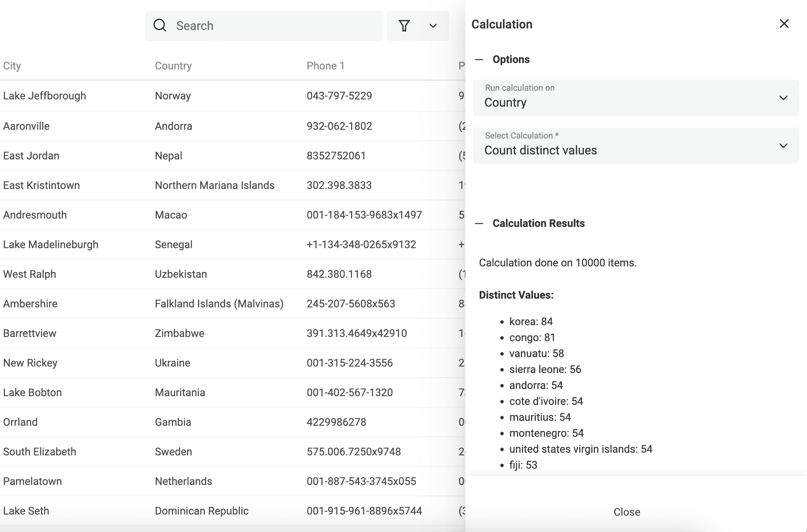Click the Dominican Republic row
Viewport: 807px width, 532px height.
click(x=233, y=511)
